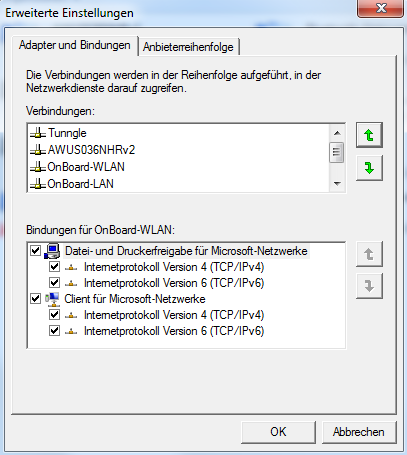407x455 pixels.
Task: Click the connections list scrollbar thumb
Action: click(x=337, y=152)
